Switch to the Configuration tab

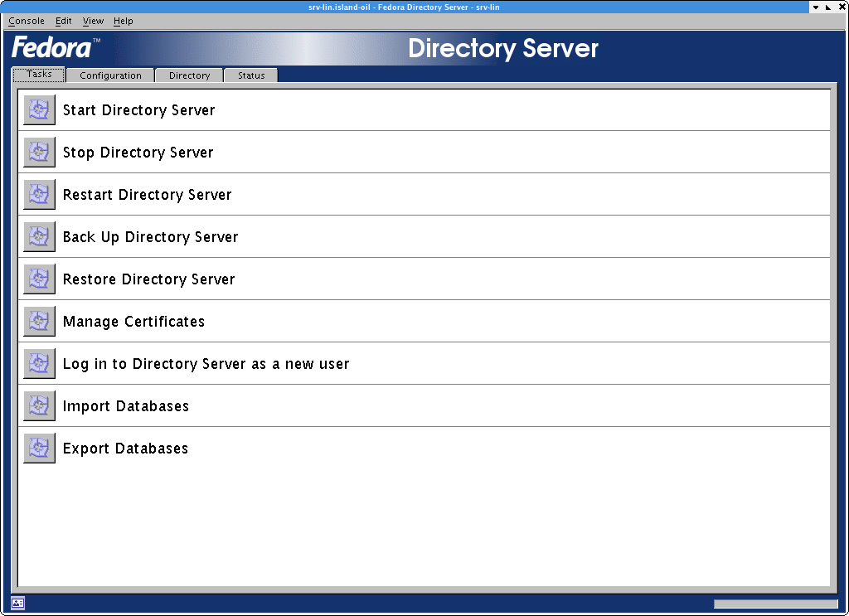(110, 75)
